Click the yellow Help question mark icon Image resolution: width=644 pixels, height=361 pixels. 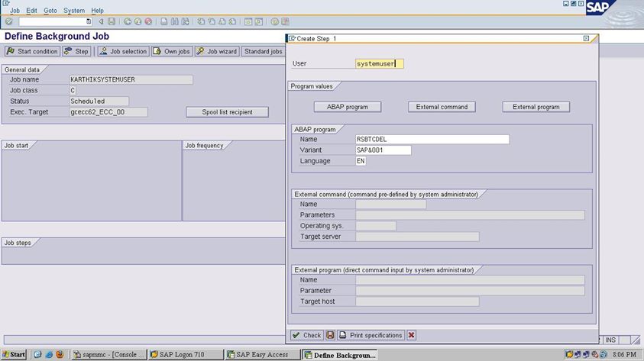click(x=274, y=21)
